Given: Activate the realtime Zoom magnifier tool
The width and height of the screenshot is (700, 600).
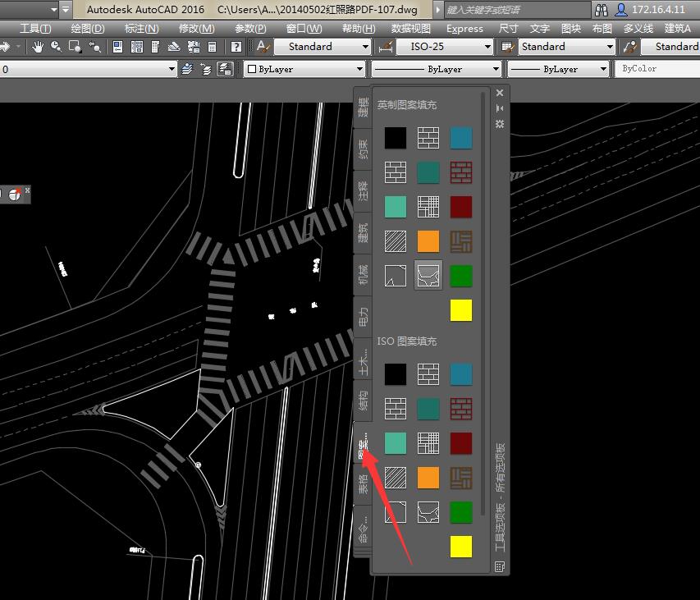Looking at the screenshot, I should coord(57,47).
